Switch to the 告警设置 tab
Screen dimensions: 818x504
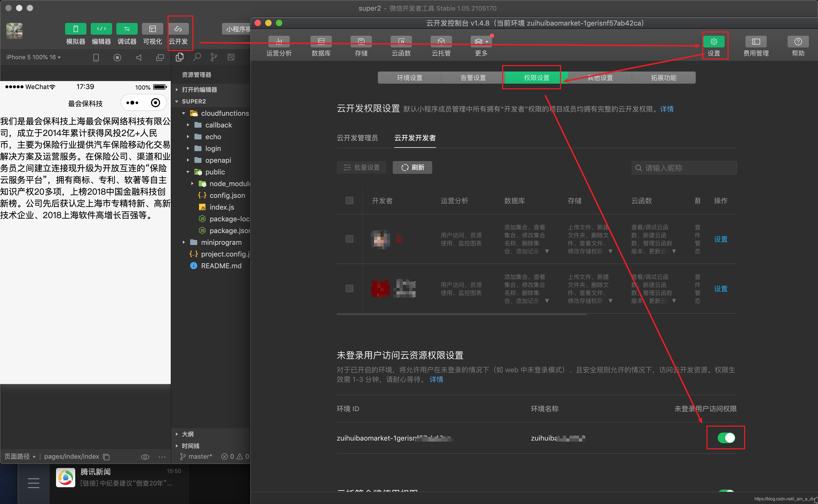(x=473, y=78)
